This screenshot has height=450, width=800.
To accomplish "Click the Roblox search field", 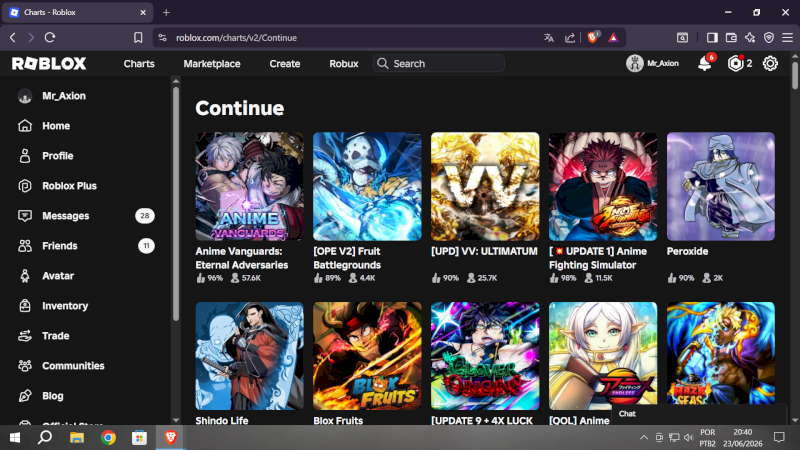I will point(439,63).
